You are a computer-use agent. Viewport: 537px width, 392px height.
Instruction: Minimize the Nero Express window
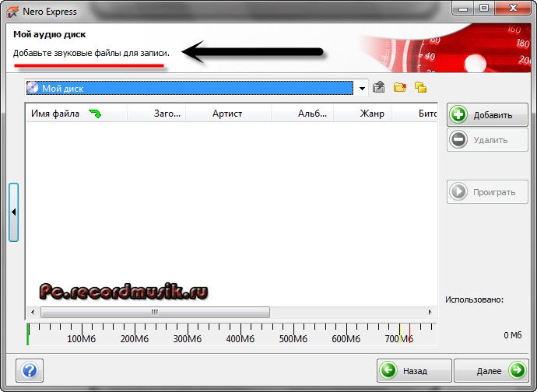[463, 9]
